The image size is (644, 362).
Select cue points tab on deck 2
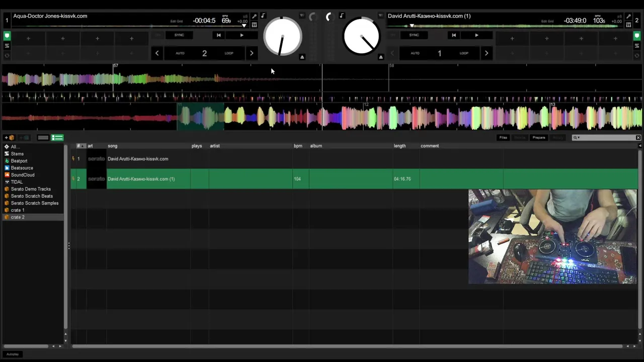point(636,36)
